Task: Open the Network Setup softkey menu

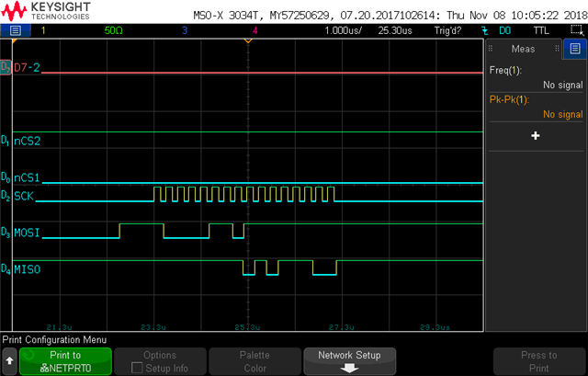Action: click(349, 361)
